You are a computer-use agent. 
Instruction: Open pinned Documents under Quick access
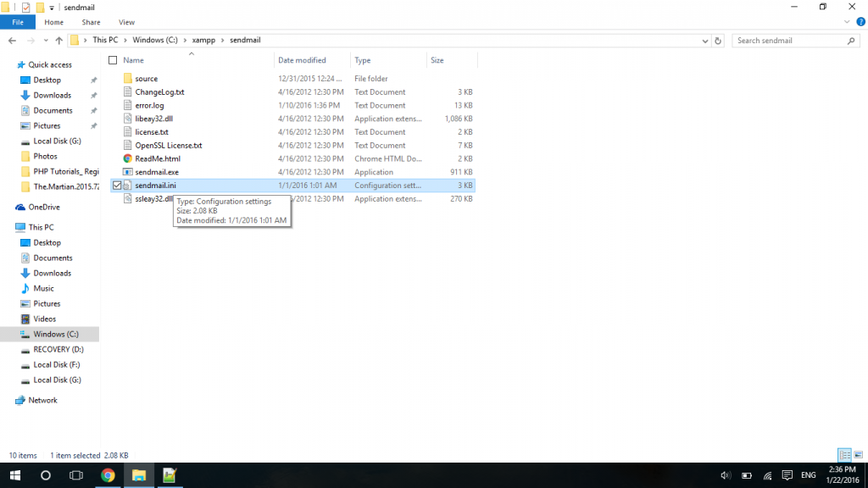[53, 111]
